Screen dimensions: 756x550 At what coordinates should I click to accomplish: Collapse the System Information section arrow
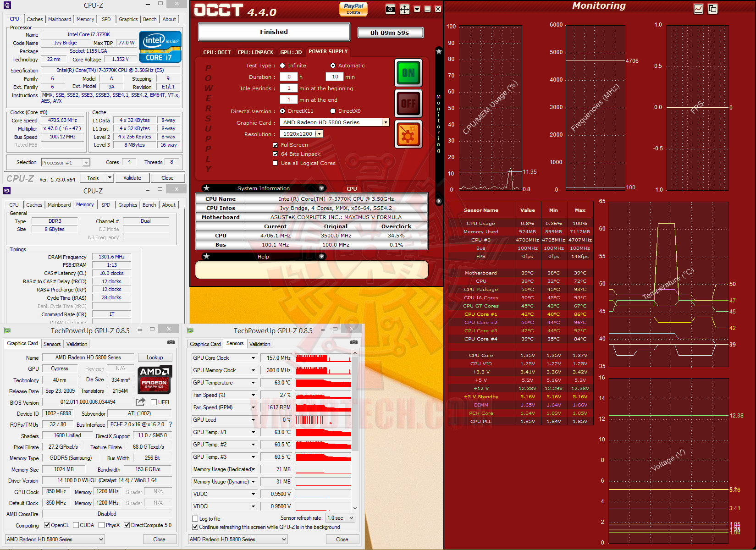[x=322, y=188]
